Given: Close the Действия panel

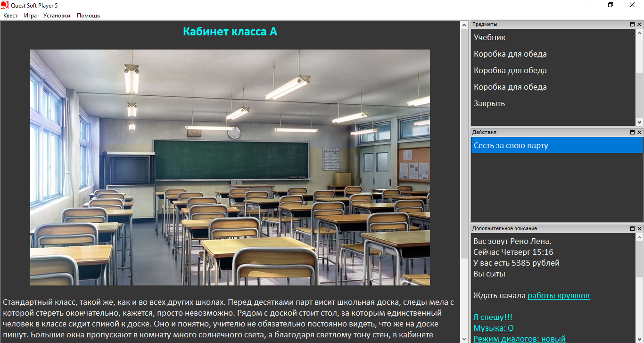Looking at the screenshot, I should pyautogui.click(x=639, y=132).
